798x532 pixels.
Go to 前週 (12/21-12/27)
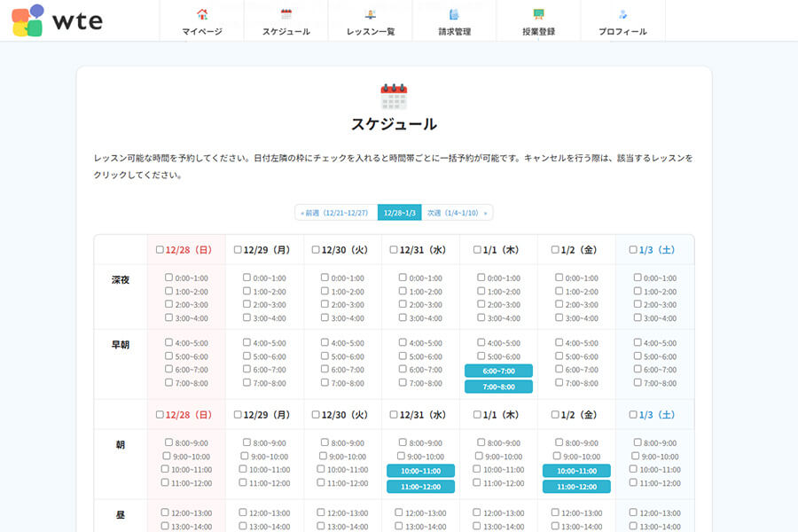336,212
